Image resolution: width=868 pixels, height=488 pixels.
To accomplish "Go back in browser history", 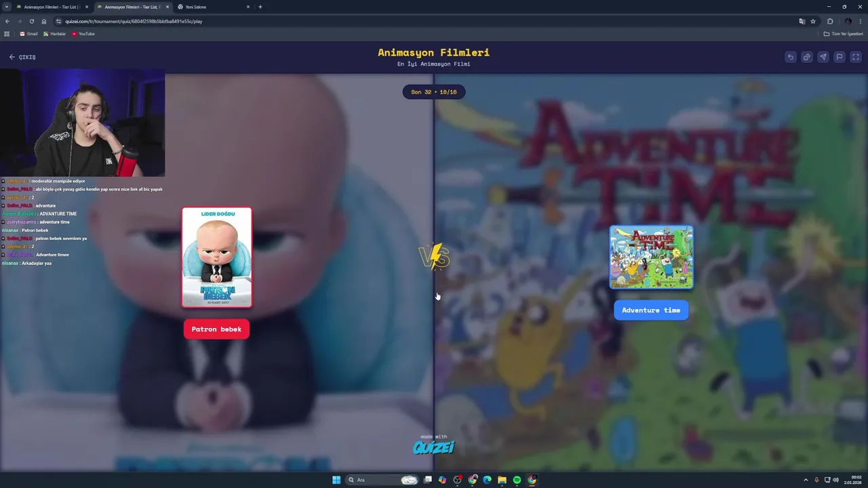I will 7,21.
